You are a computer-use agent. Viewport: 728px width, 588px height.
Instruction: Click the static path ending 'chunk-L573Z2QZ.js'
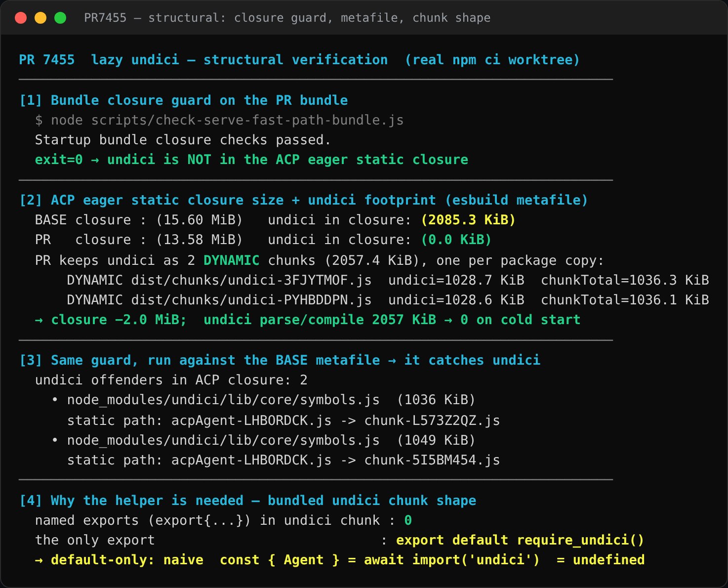point(283,420)
